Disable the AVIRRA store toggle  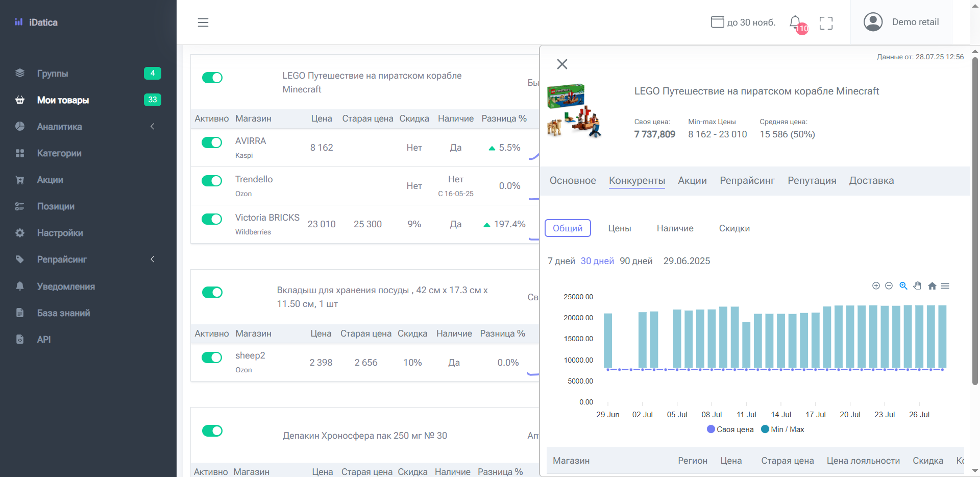pos(212,142)
